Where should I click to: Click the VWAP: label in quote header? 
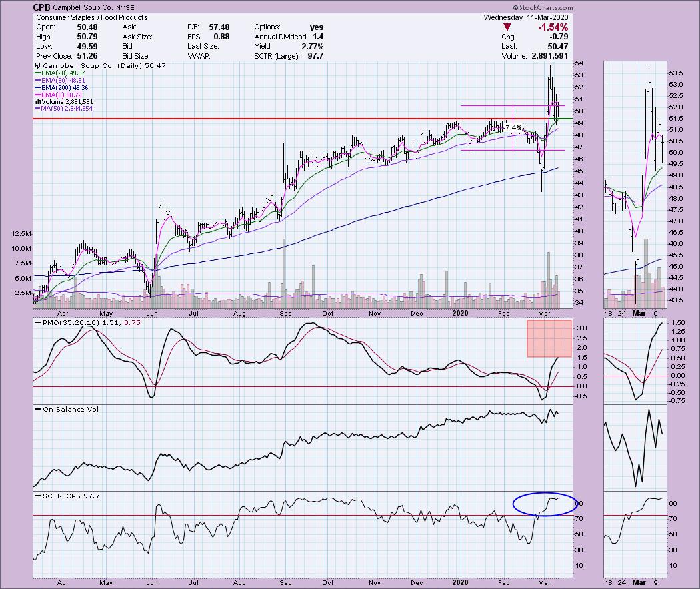tap(199, 56)
